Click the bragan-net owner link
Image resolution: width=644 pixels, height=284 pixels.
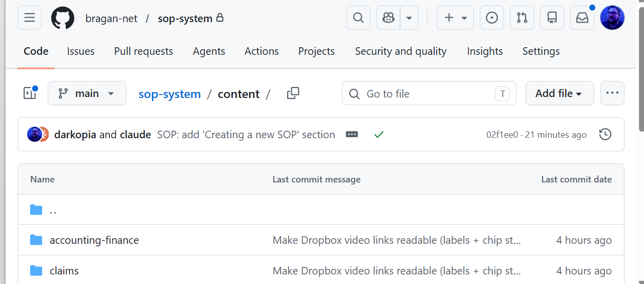point(111,19)
